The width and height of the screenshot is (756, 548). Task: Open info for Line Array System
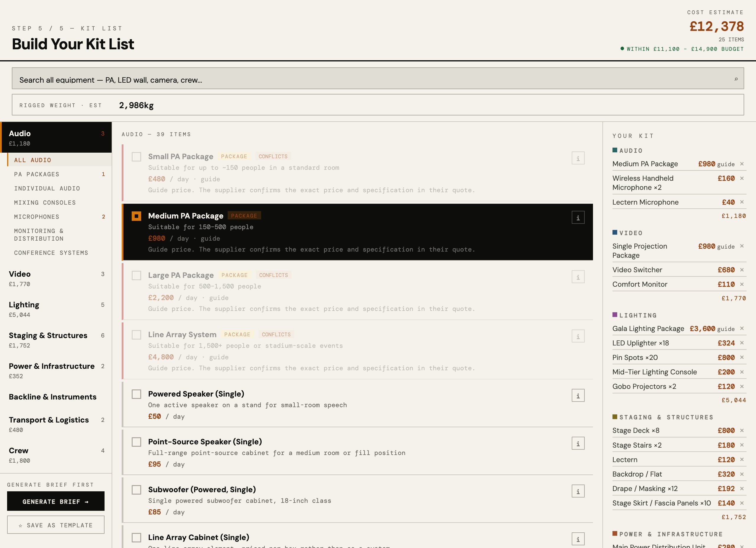pos(578,336)
